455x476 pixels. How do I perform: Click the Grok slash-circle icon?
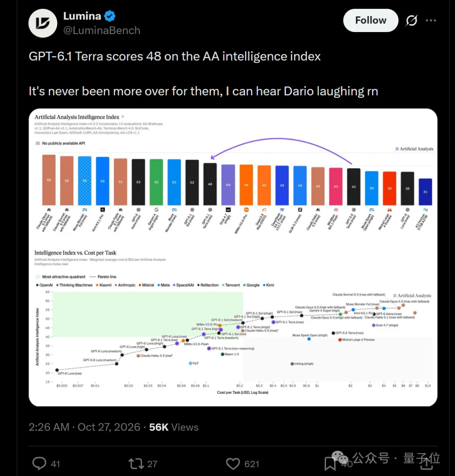click(x=412, y=20)
